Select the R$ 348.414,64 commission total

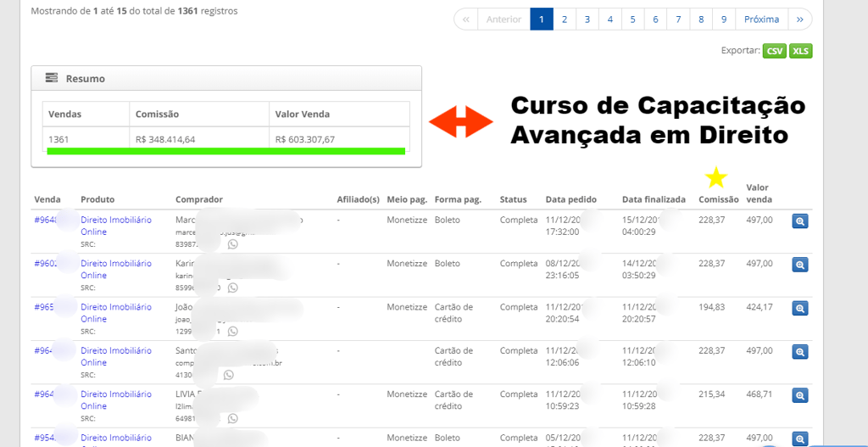click(165, 140)
